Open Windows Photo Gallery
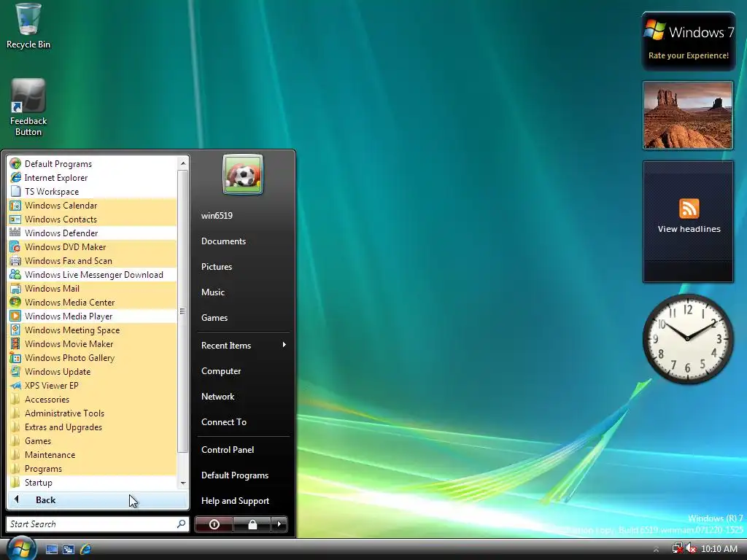Image resolution: width=747 pixels, height=560 pixels. [93, 357]
